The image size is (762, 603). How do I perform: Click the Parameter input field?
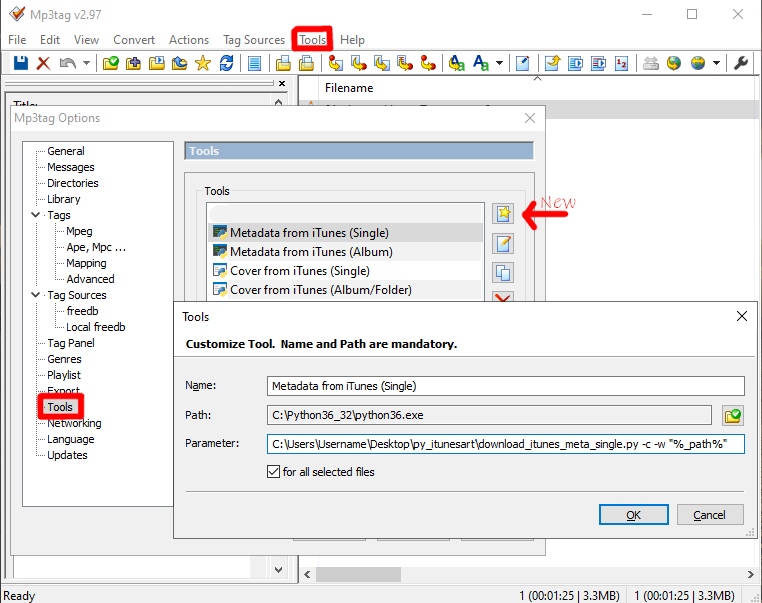tap(505, 444)
